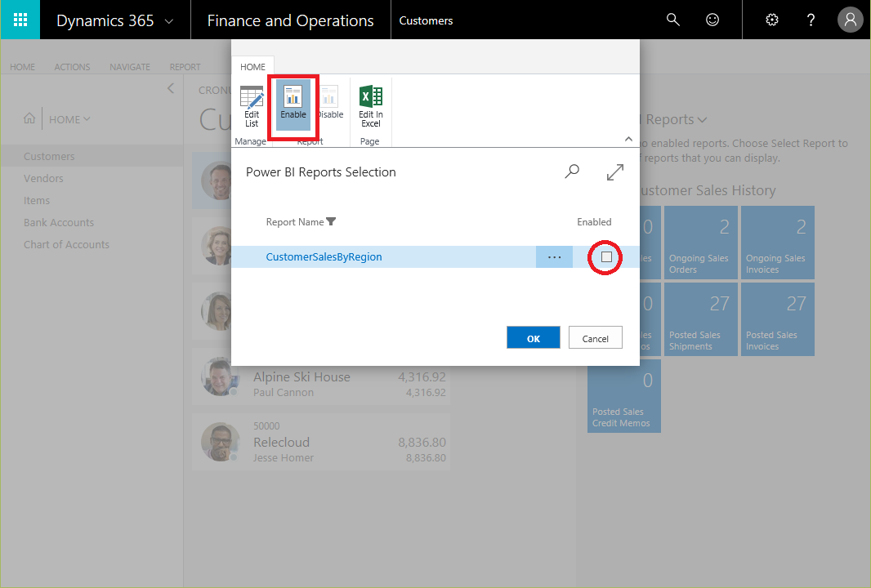Open the REPORT tab in the background page
The image size is (871, 588).
pos(185,67)
